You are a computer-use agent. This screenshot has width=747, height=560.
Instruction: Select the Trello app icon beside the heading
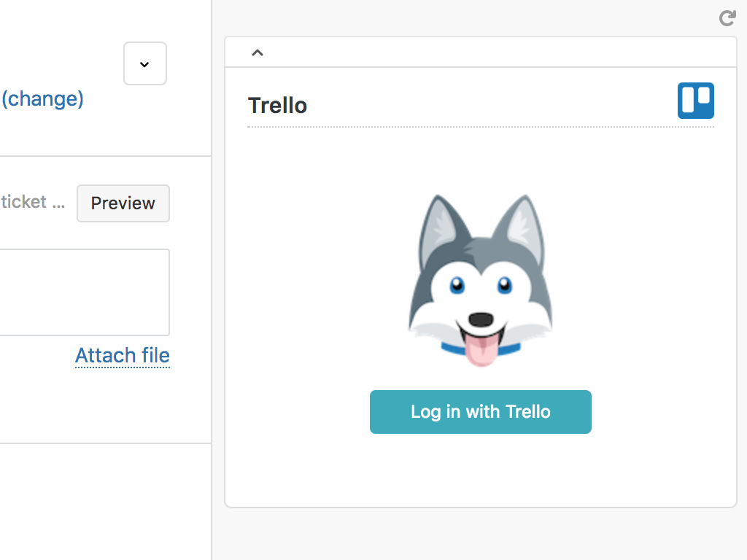(x=696, y=101)
